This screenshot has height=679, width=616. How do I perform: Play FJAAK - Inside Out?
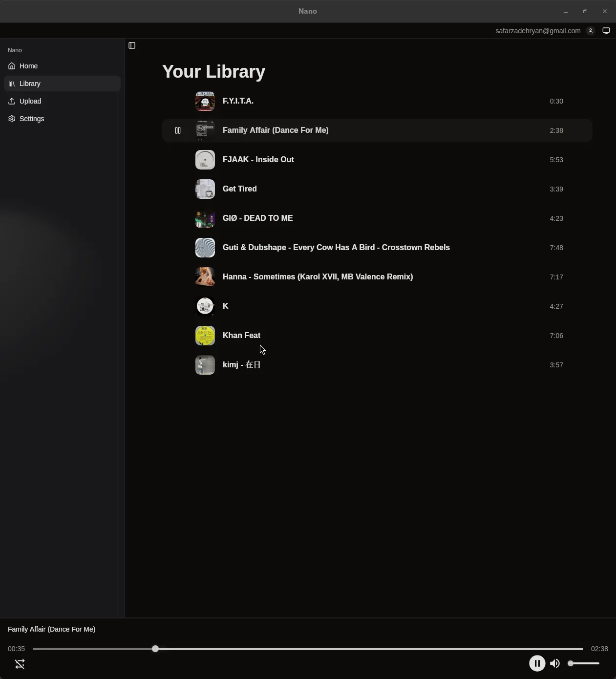point(258,160)
